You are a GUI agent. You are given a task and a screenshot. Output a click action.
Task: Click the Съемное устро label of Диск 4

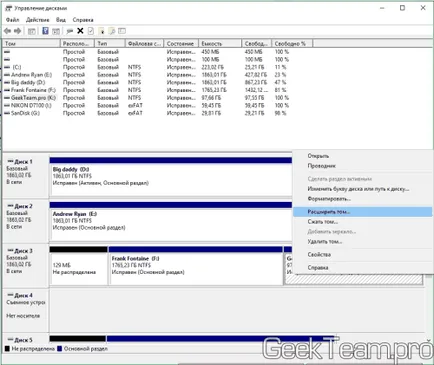point(26,303)
